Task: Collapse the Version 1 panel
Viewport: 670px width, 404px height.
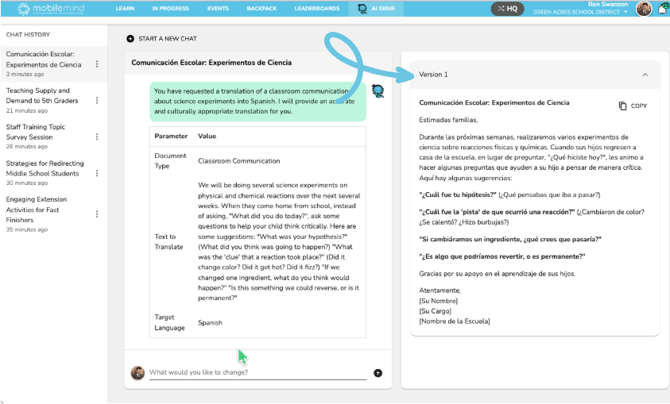Action: [645, 75]
